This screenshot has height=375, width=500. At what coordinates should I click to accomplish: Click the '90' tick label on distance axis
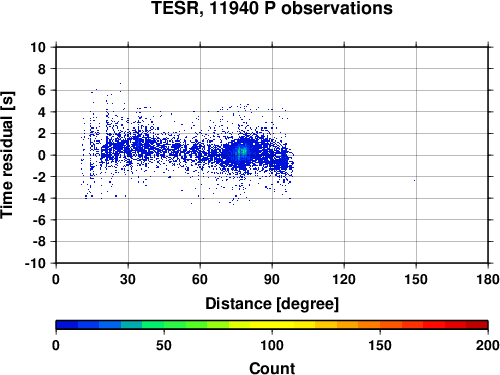pos(272,279)
